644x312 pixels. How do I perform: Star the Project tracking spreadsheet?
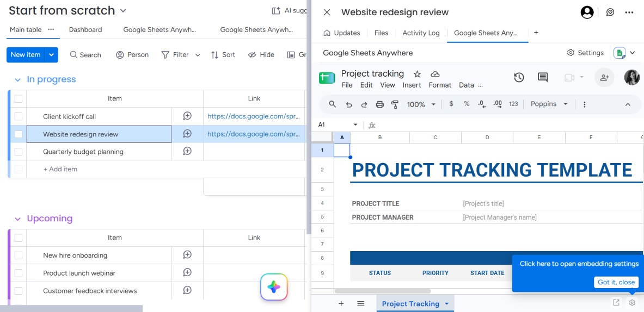point(418,74)
